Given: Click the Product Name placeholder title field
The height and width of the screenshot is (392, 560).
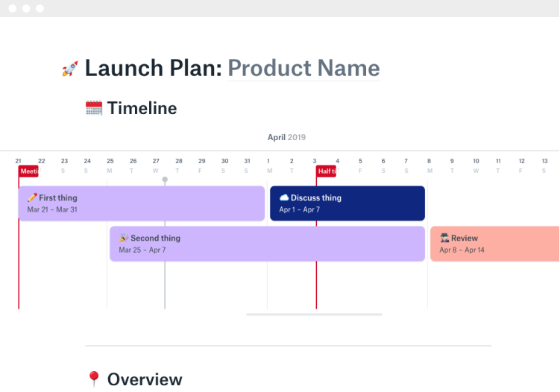Looking at the screenshot, I should click(x=303, y=69).
